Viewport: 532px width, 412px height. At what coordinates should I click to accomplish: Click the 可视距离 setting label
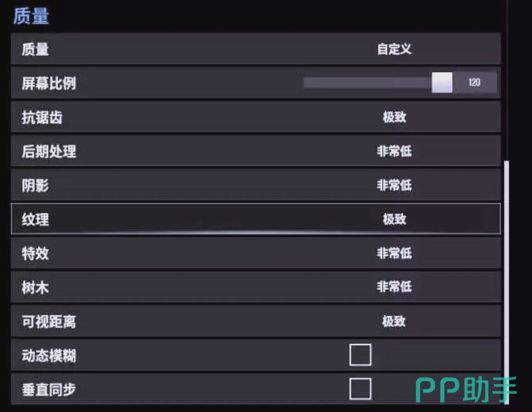click(x=49, y=321)
